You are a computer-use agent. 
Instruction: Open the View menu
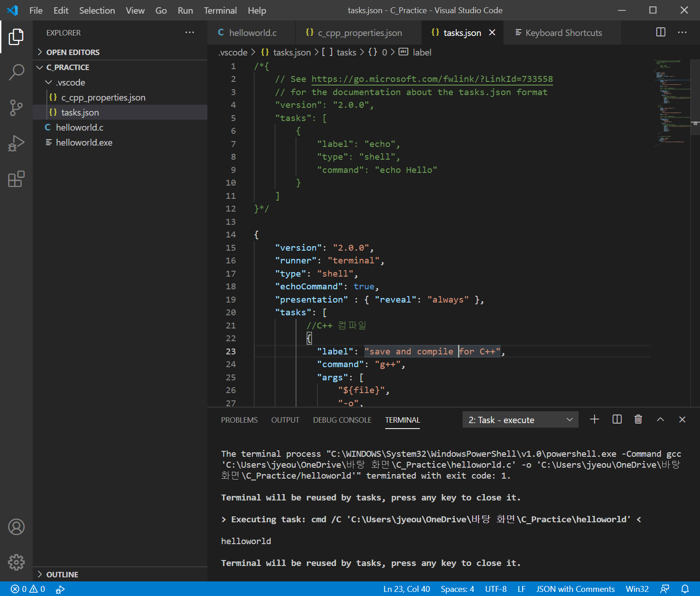pos(135,10)
